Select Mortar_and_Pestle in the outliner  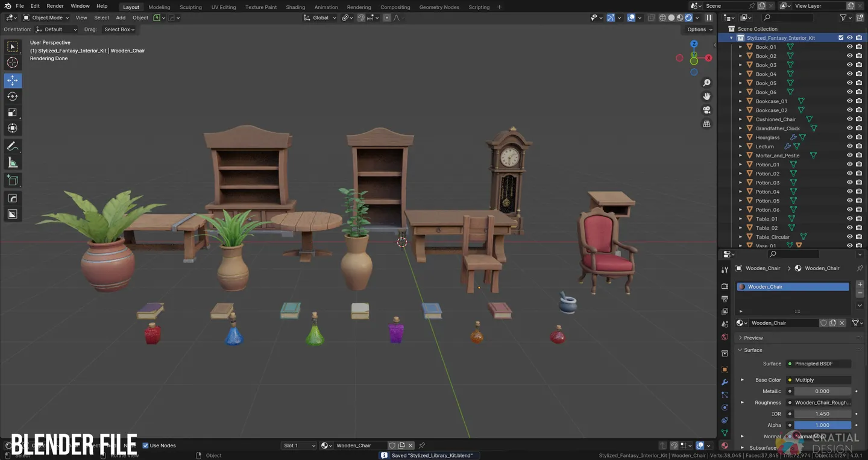pyautogui.click(x=778, y=156)
